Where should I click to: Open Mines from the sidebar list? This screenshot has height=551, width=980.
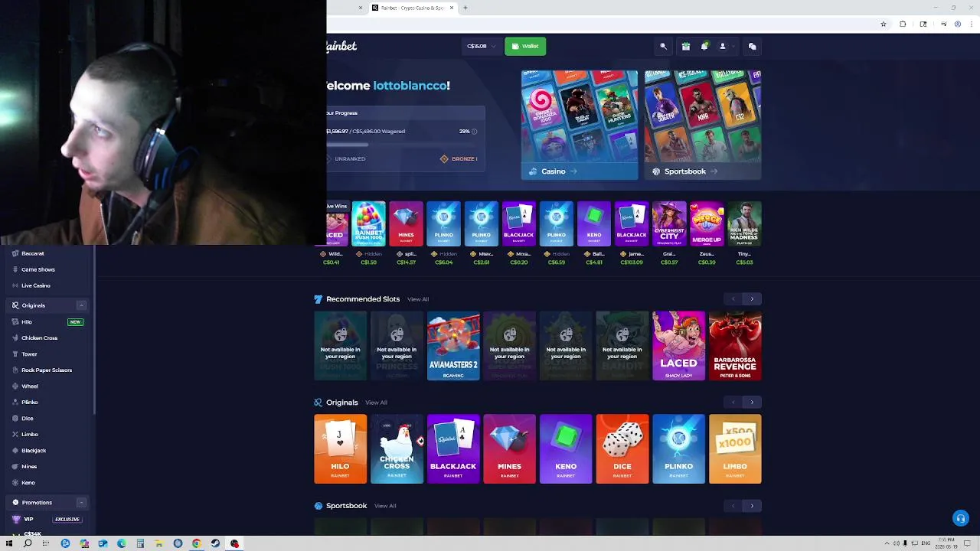[x=29, y=466]
